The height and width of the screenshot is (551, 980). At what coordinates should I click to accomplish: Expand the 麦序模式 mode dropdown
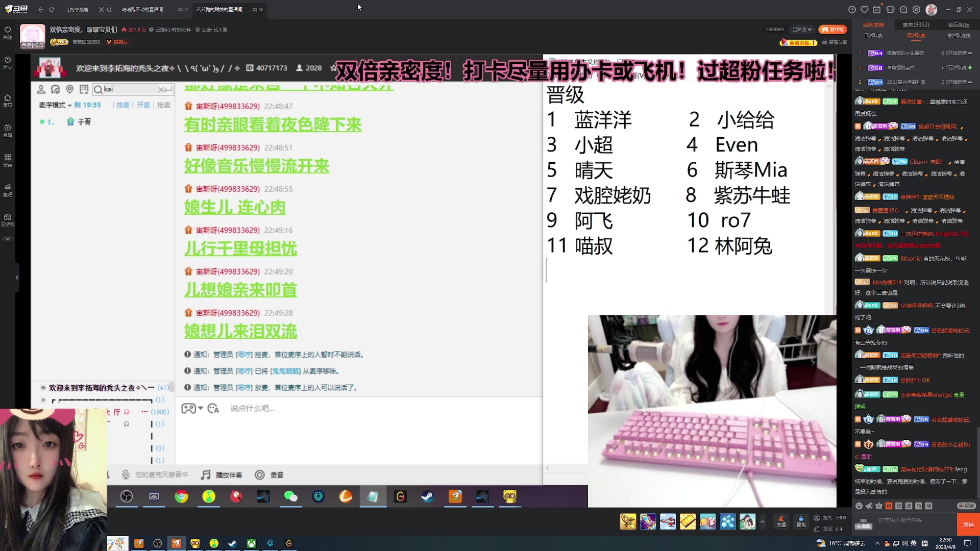(69, 105)
